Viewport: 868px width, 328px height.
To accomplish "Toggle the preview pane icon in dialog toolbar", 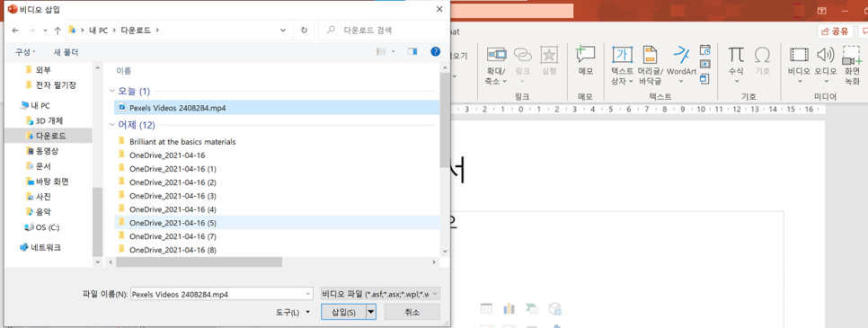I will [x=412, y=51].
